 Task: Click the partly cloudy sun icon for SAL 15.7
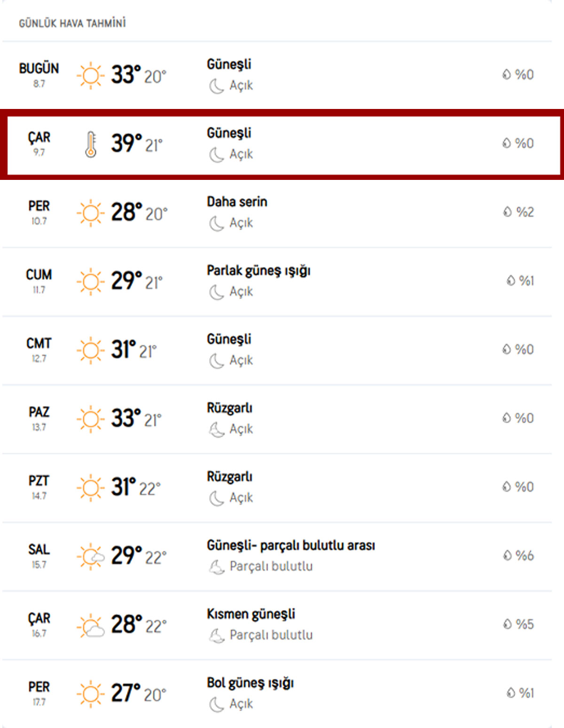[x=91, y=557]
